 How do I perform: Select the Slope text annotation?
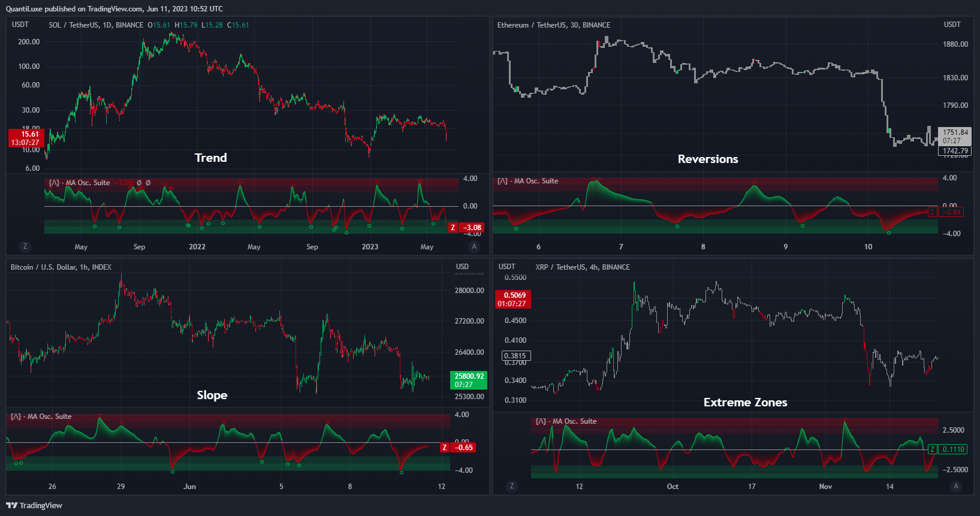(x=212, y=395)
